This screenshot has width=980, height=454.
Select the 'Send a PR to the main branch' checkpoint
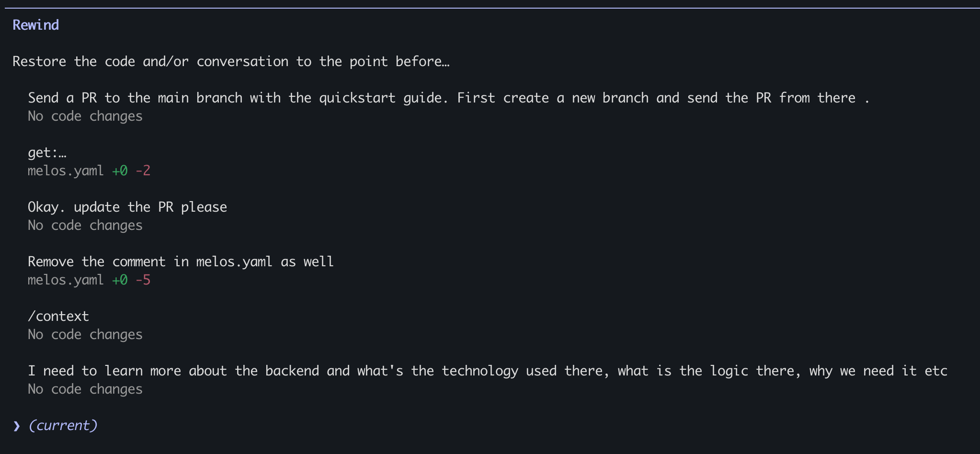pos(448,98)
